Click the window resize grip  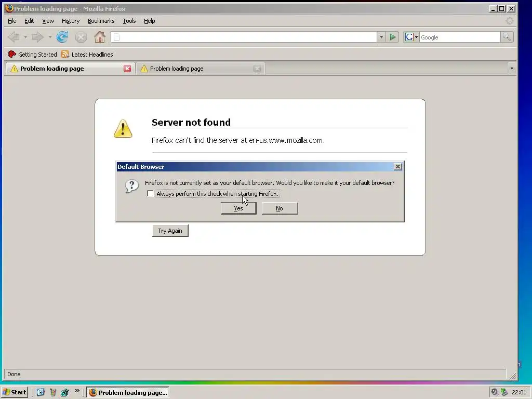pyautogui.click(x=513, y=376)
